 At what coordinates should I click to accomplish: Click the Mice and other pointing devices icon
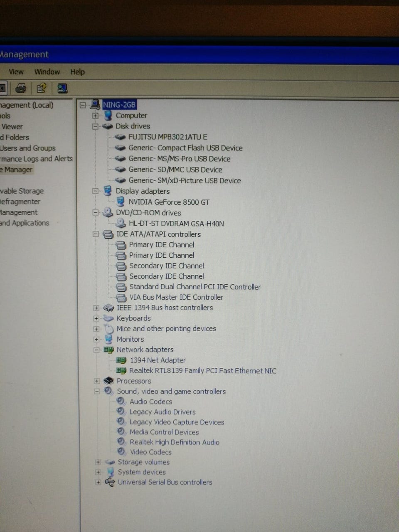pos(109,329)
